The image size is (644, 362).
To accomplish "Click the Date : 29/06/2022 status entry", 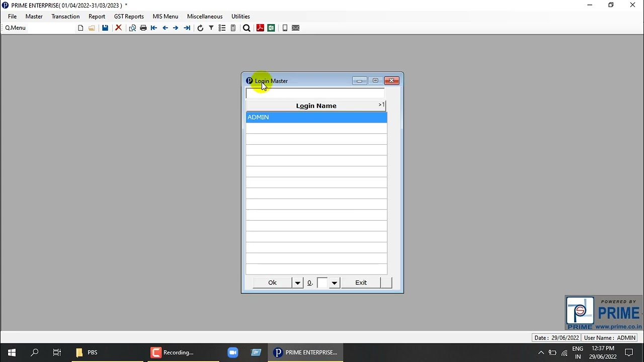I will (x=556, y=338).
